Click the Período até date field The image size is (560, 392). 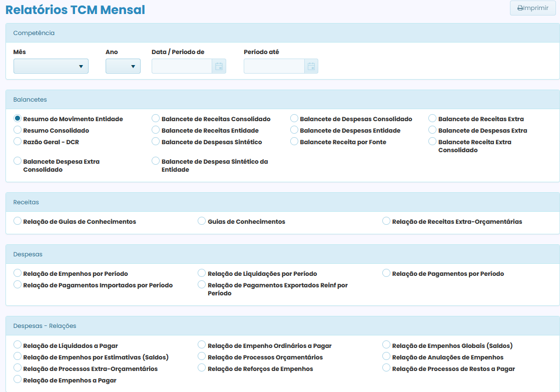274,66
